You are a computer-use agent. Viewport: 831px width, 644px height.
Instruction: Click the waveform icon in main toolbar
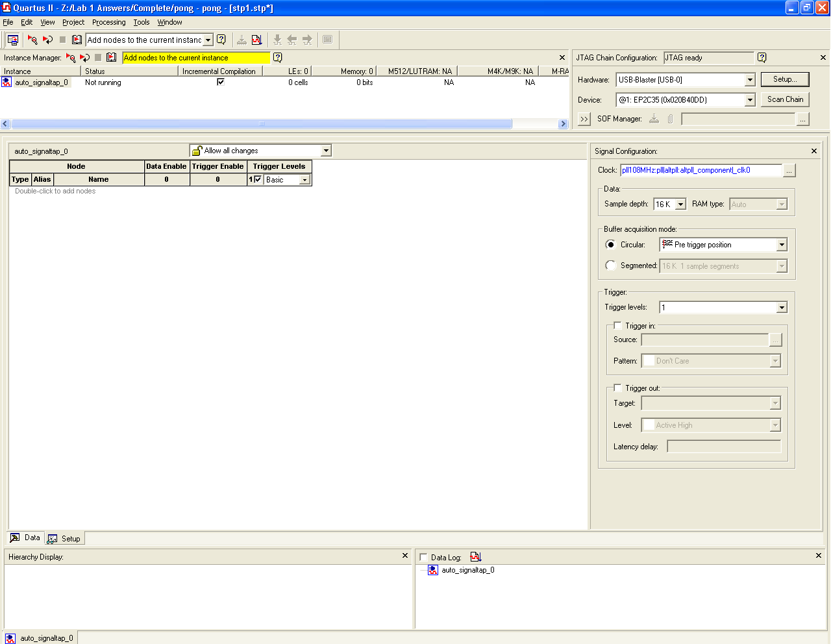coord(256,40)
